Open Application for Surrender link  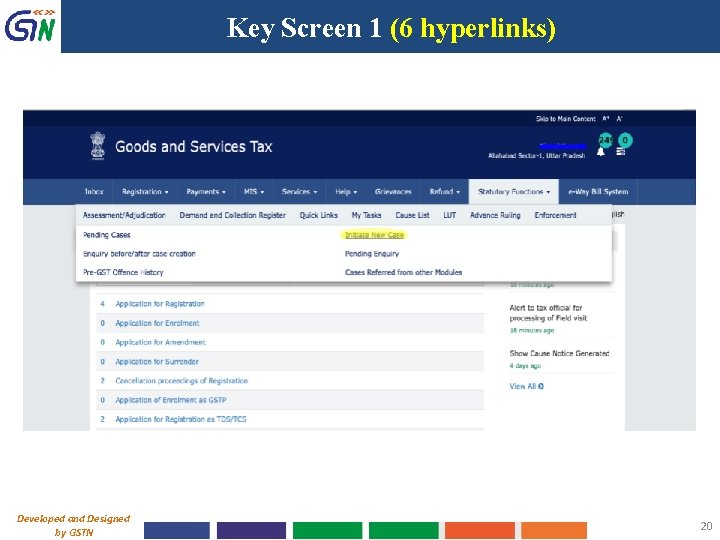tap(157, 361)
